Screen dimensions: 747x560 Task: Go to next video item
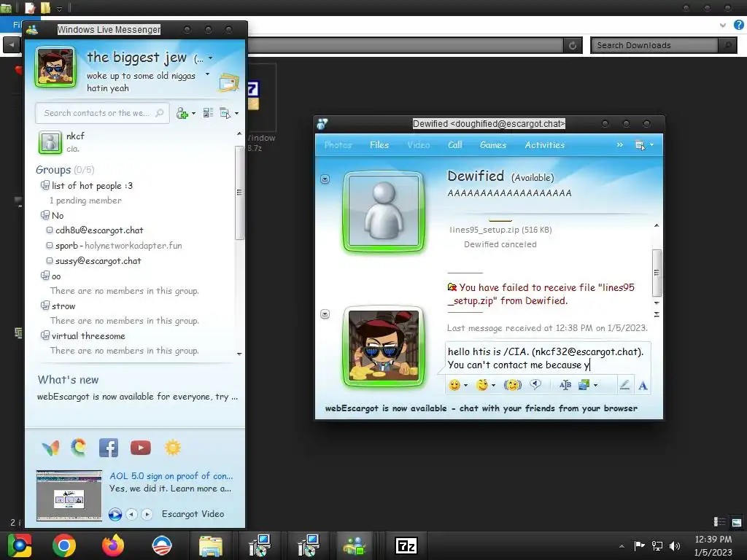147,514
